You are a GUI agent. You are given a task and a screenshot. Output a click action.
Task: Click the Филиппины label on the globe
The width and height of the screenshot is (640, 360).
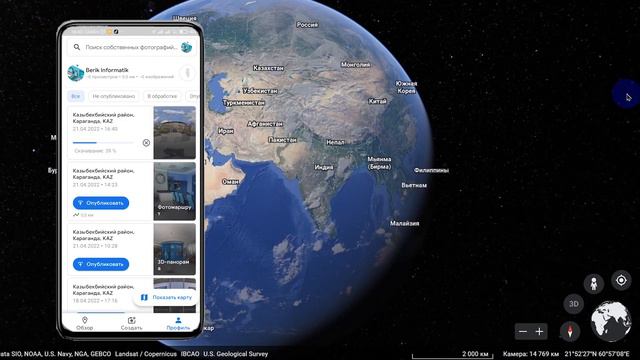(431, 170)
